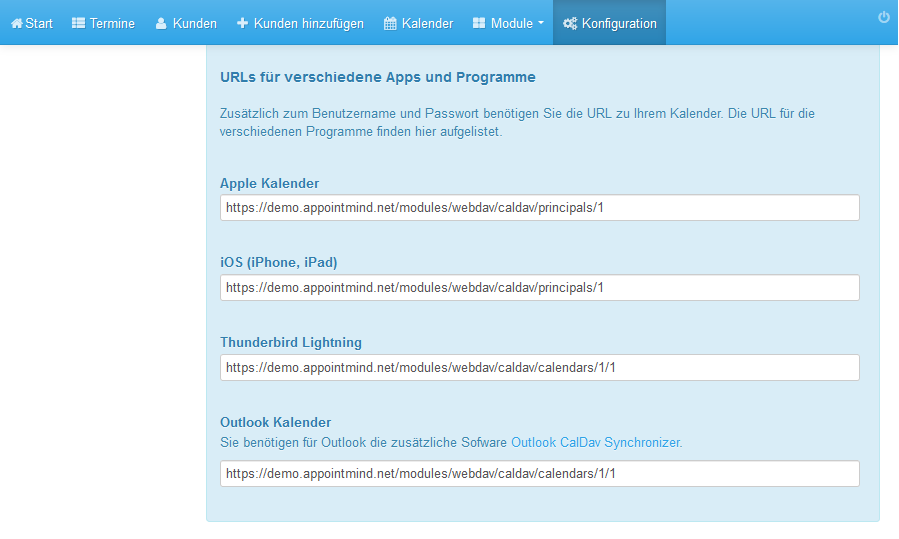The image size is (899, 539).
Task: Click the gears icon beside Konfiguration
Action: pyautogui.click(x=570, y=23)
